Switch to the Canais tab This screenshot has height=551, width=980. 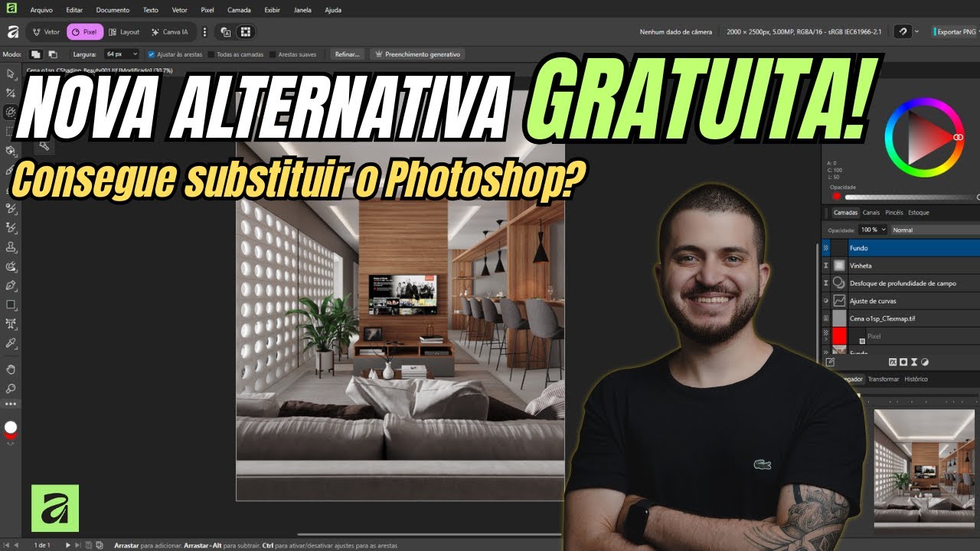click(x=871, y=213)
